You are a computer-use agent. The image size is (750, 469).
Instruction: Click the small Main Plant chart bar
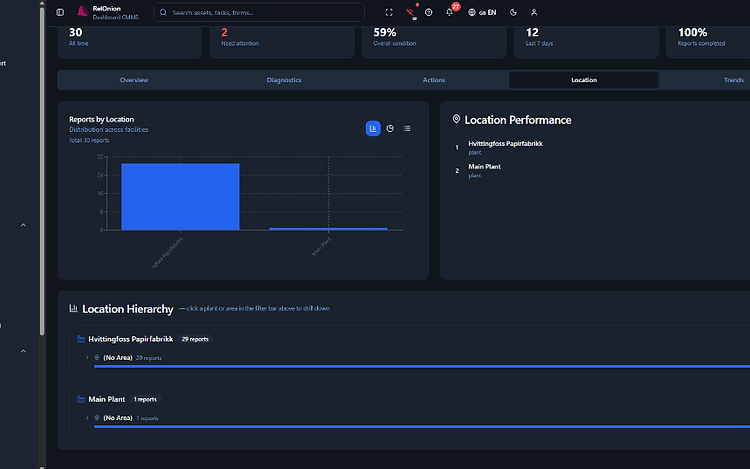click(x=329, y=229)
